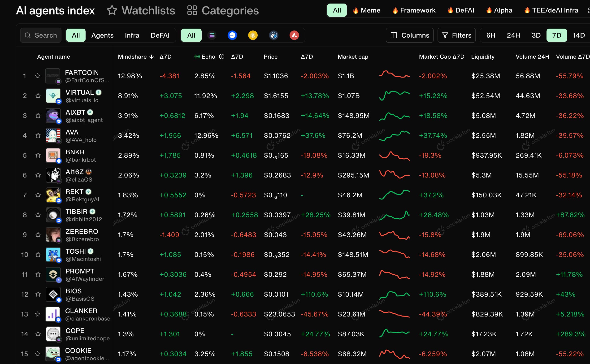
Task: Click the FARTCOIN agent avatar
Action: pyautogui.click(x=53, y=76)
